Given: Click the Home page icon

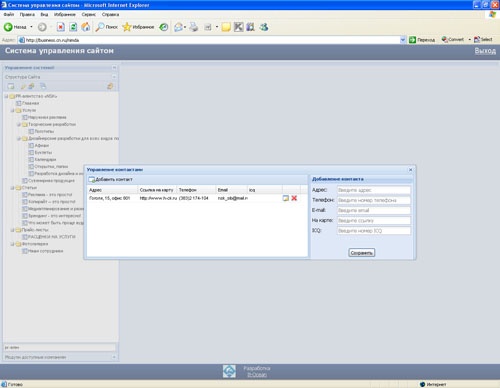Looking at the screenshot, I should (86, 27).
